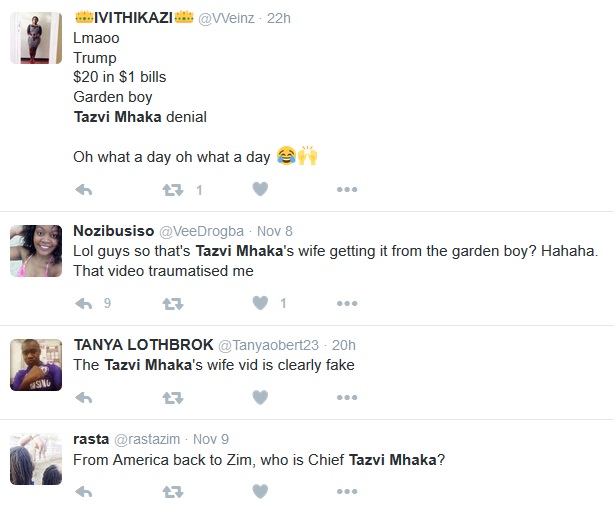Image resolution: width=614 pixels, height=513 pixels.
Task: Open more menu on Nozibusiso's tweet
Action: pyautogui.click(x=347, y=303)
